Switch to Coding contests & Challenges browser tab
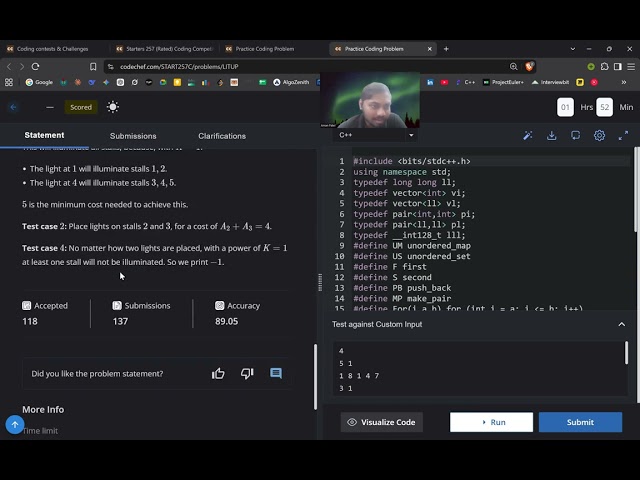The width and height of the screenshot is (640, 480). [x=53, y=49]
